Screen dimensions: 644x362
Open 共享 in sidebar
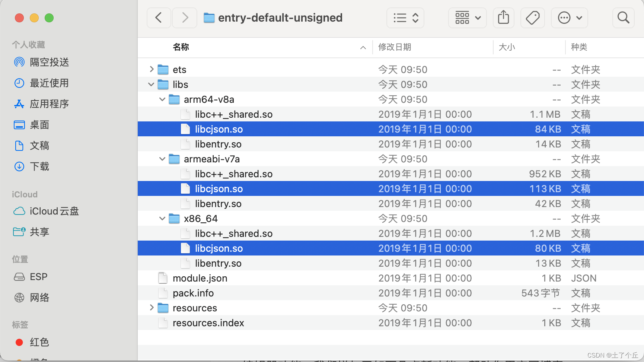click(32, 232)
